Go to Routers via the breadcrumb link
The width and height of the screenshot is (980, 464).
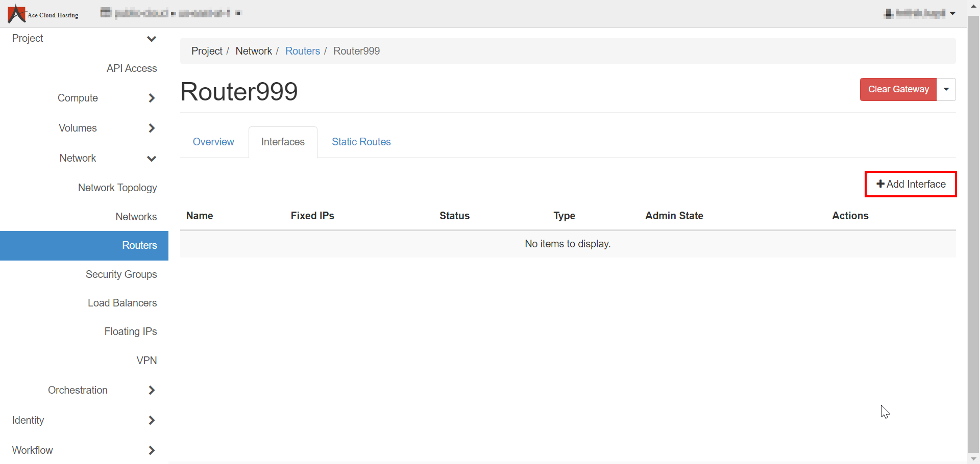(302, 51)
